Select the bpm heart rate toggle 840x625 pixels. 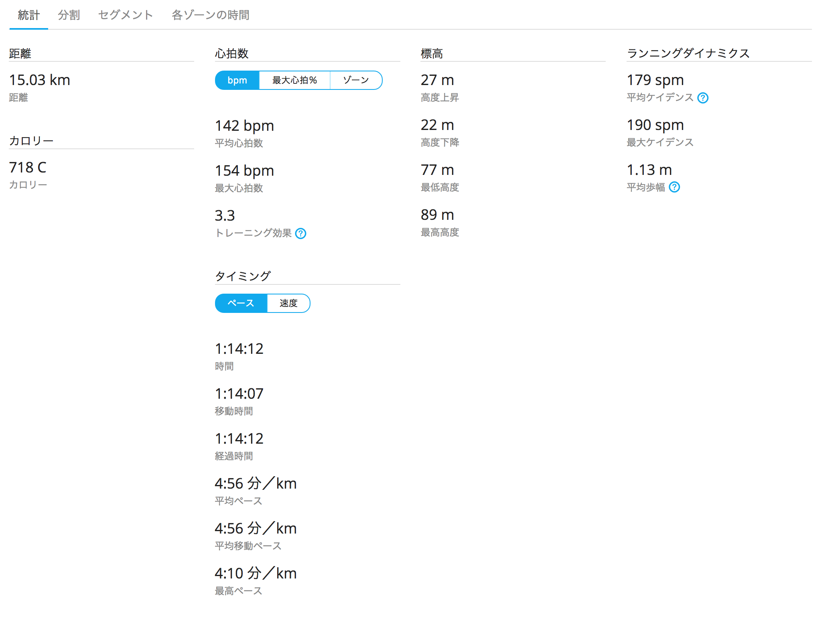tap(237, 80)
